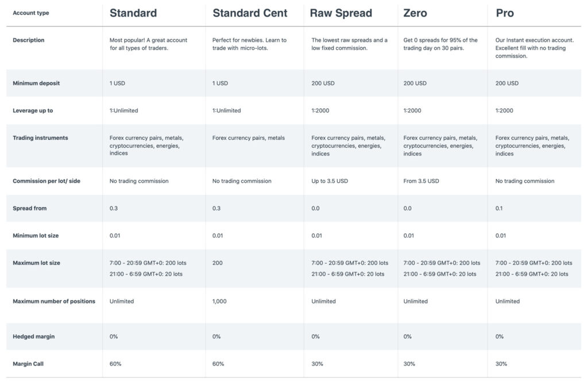Click the Leverage up to row label

point(33,111)
